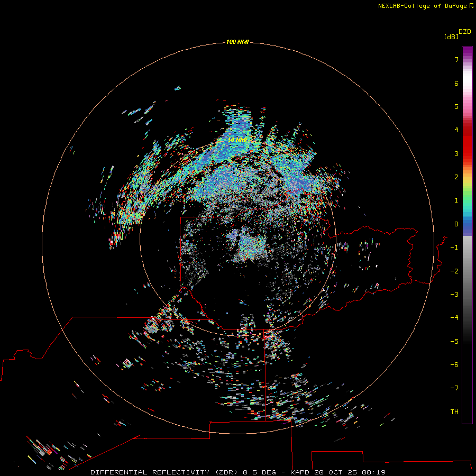Viewport: 476px width, 476px height.
Task: Click the -7 value on the color scale
Action: pyautogui.click(x=454, y=388)
